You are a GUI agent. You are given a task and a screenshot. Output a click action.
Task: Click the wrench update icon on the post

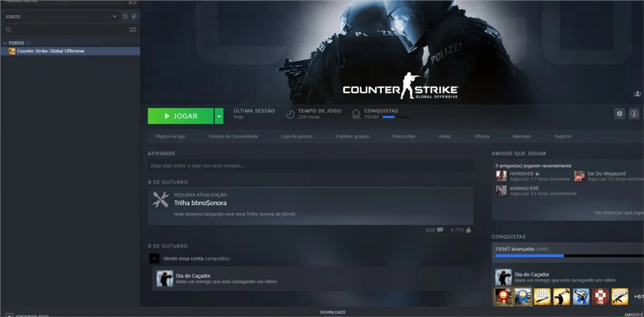161,200
